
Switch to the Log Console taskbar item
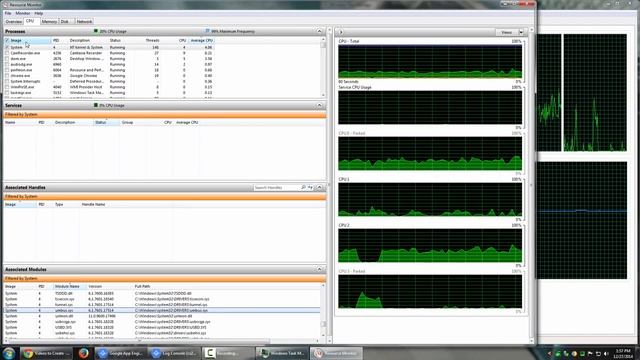click(x=174, y=353)
